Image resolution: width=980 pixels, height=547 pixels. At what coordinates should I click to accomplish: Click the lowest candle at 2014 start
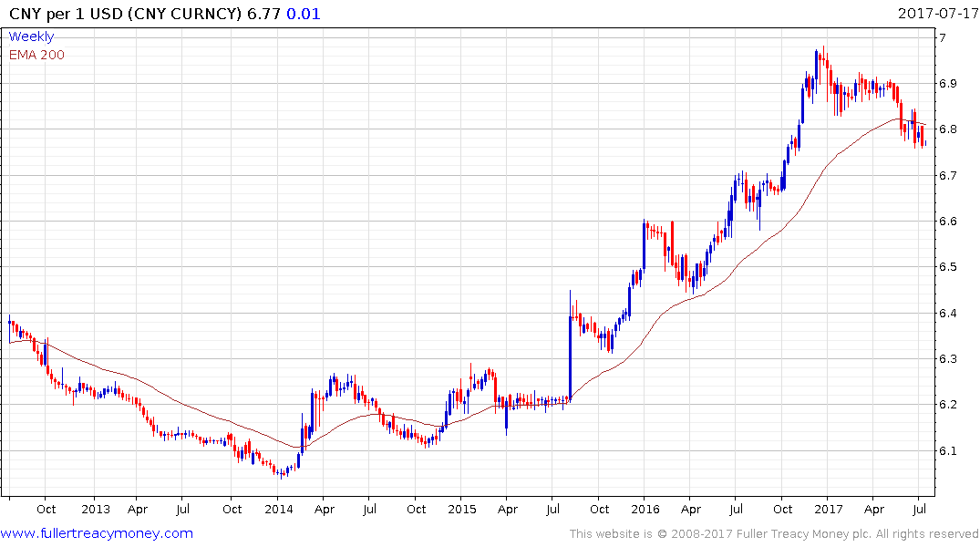[282, 473]
